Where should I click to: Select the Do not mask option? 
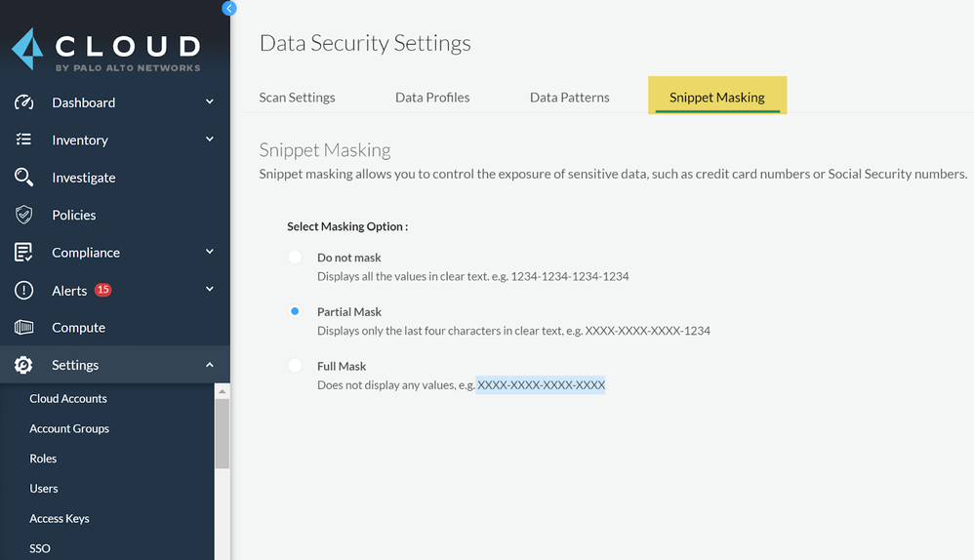pos(295,258)
